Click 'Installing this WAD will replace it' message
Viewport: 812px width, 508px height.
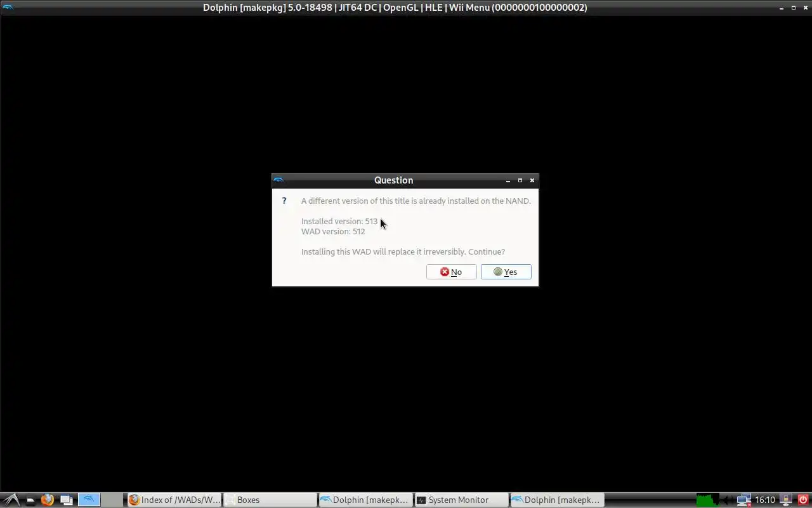pos(403,251)
